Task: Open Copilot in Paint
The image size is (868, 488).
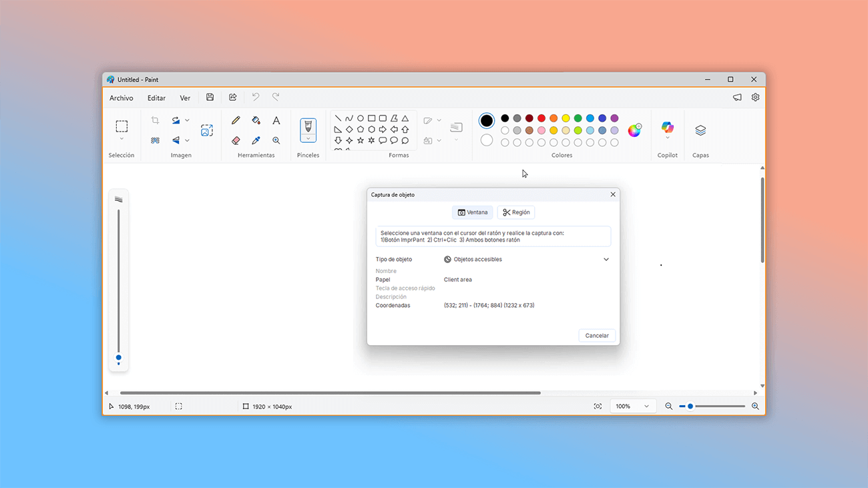Action: coord(667,130)
